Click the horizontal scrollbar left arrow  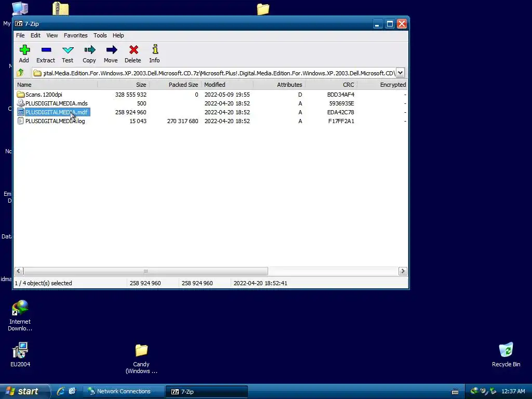pos(19,271)
